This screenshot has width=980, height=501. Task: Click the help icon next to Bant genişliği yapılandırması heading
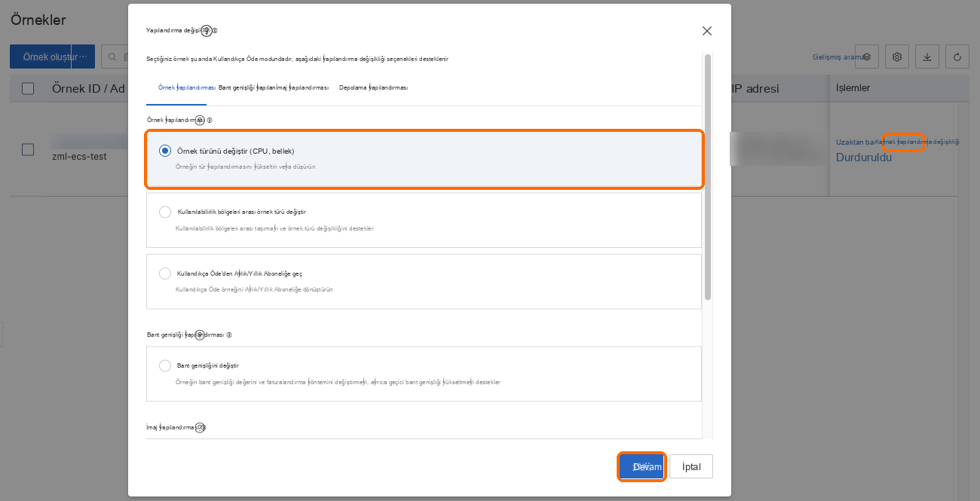pyautogui.click(x=229, y=335)
